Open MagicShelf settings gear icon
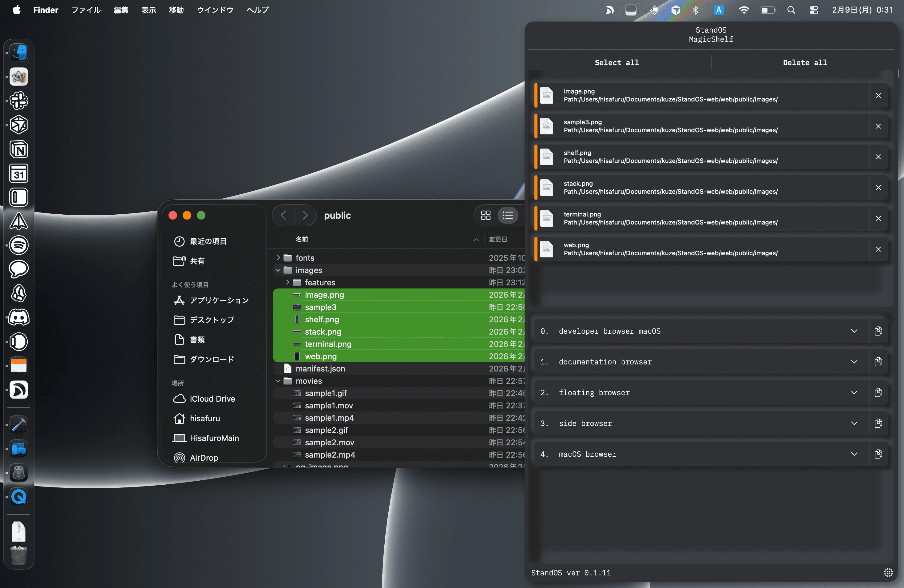This screenshot has height=588, width=904. tap(888, 572)
